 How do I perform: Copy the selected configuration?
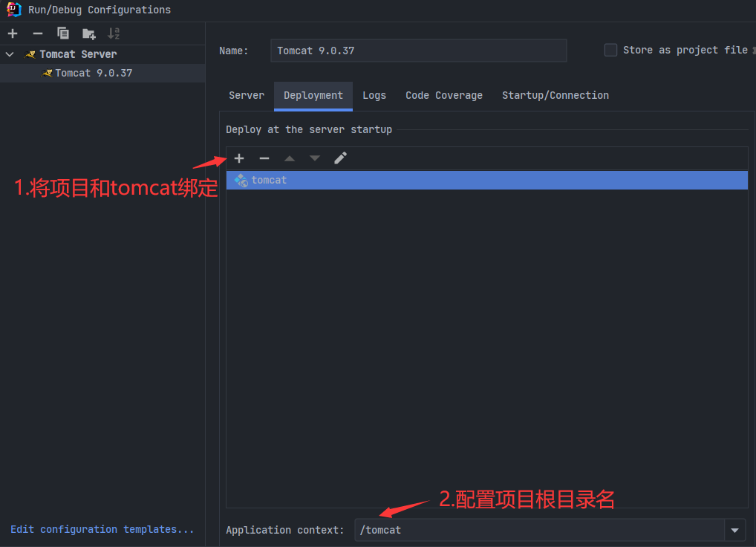pos(63,33)
